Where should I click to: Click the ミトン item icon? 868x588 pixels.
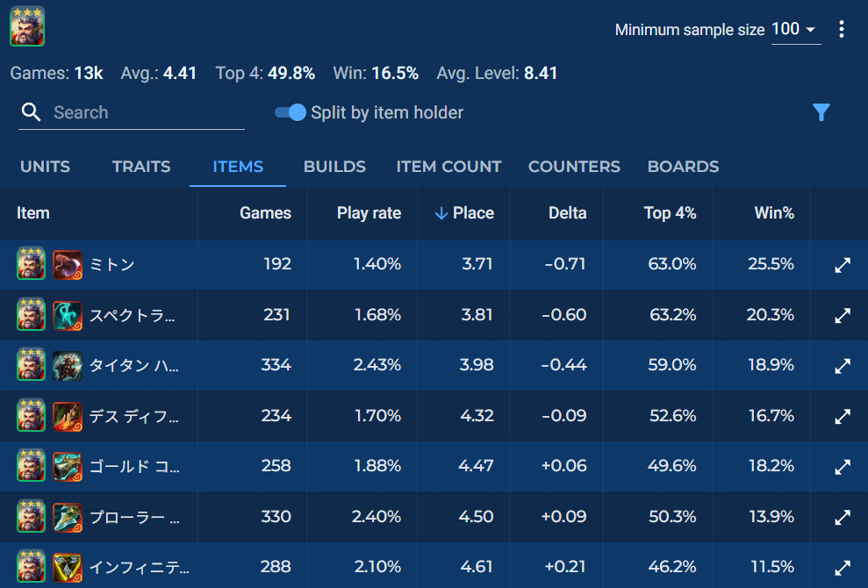coord(68,264)
